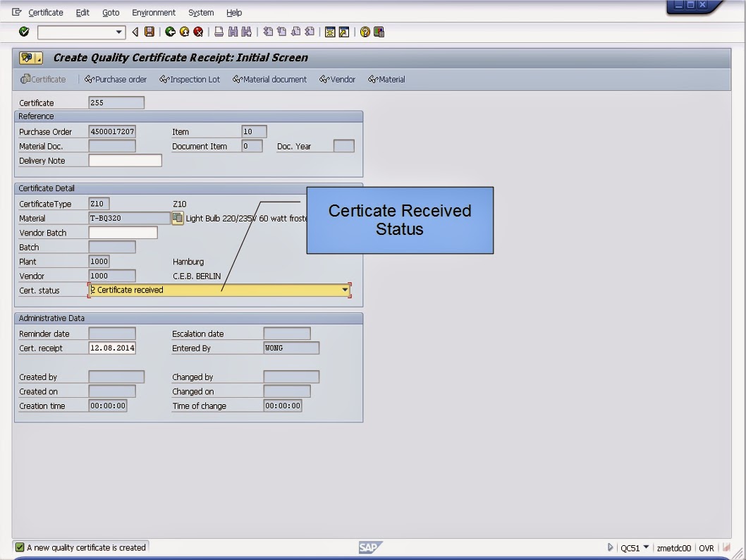Click the Creation time field
746x560 pixels.
(108, 406)
